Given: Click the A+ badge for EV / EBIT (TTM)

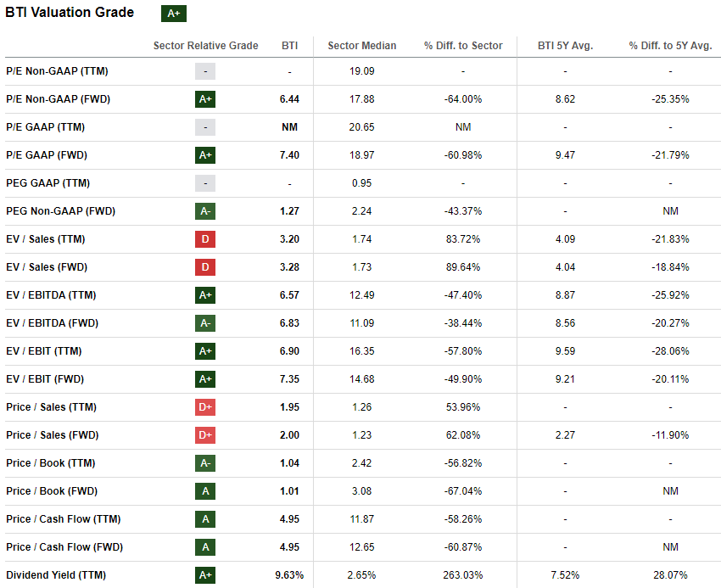Looking at the screenshot, I should click(204, 351).
